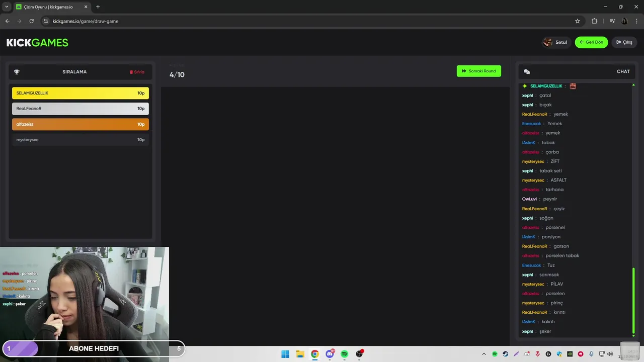Viewport: 644px width, 362px height.
Task: Open the Chrome three-dot menu
Action: (637, 21)
